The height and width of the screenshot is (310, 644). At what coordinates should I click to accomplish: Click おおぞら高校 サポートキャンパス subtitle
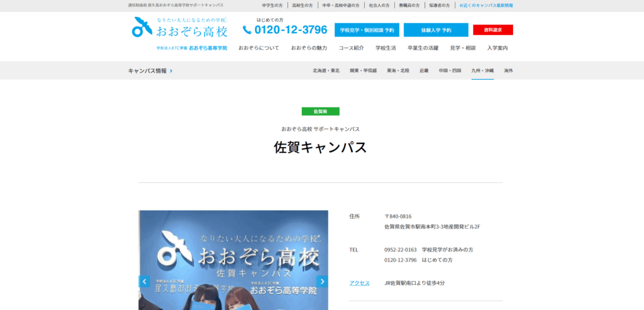(x=320, y=129)
